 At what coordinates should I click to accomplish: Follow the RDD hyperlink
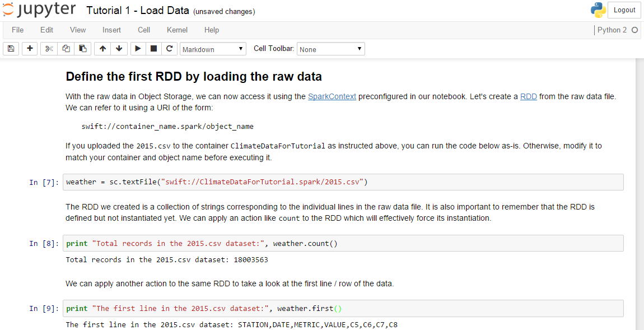coord(528,97)
